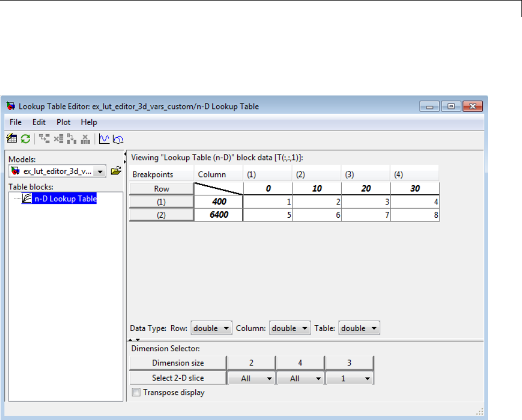Click the Column header cell

(219, 174)
